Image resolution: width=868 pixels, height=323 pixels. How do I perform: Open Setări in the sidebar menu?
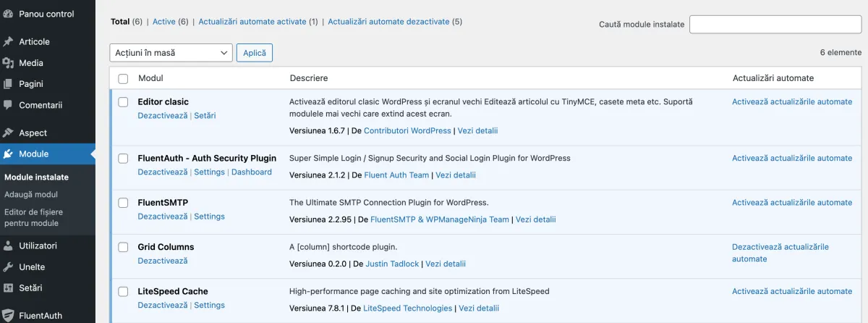(x=30, y=288)
